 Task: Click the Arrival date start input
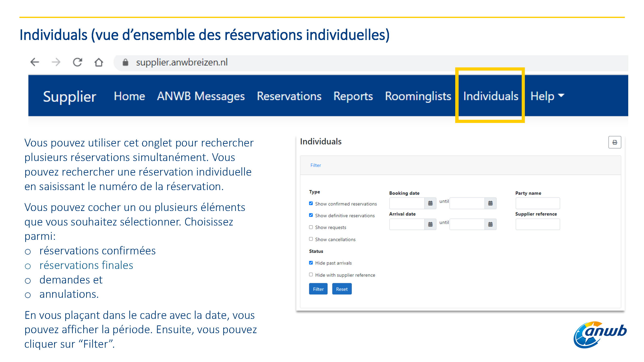tap(407, 225)
